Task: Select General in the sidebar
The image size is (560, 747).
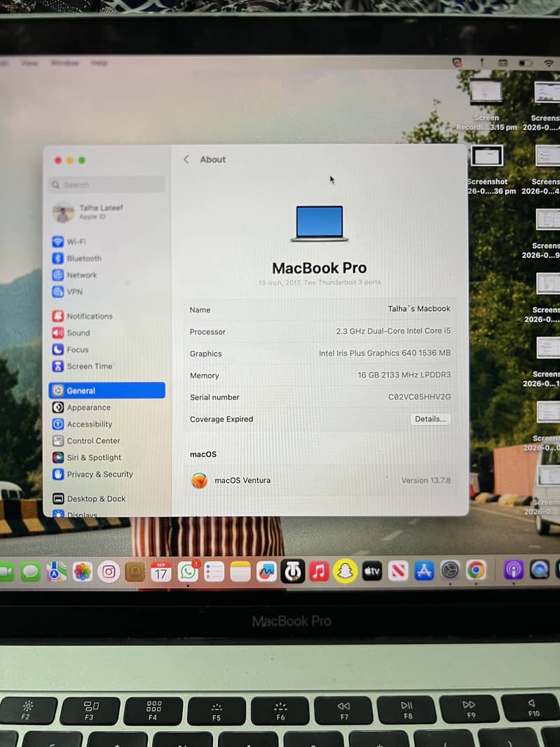Action: (107, 390)
